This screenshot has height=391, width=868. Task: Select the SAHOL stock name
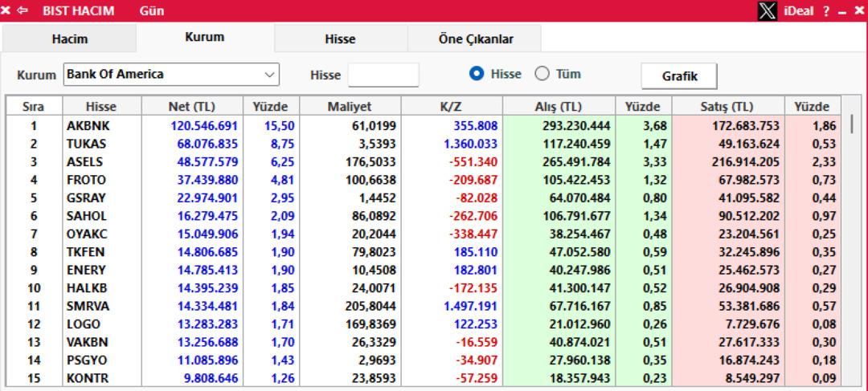click(86, 216)
